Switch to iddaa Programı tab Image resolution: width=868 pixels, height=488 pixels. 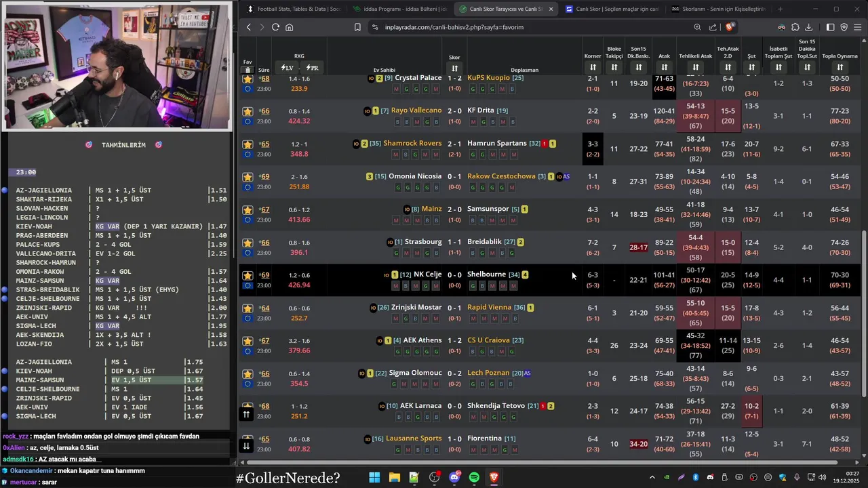click(x=400, y=9)
